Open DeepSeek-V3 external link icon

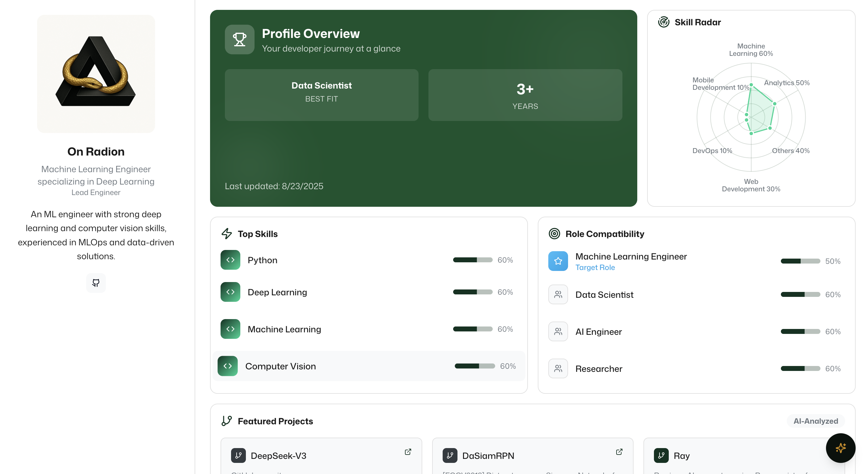pyautogui.click(x=408, y=452)
